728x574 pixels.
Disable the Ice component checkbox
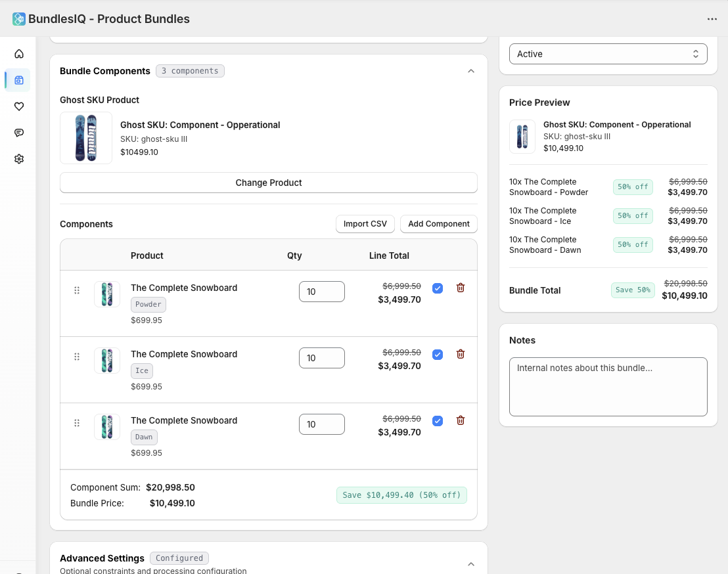(x=438, y=354)
